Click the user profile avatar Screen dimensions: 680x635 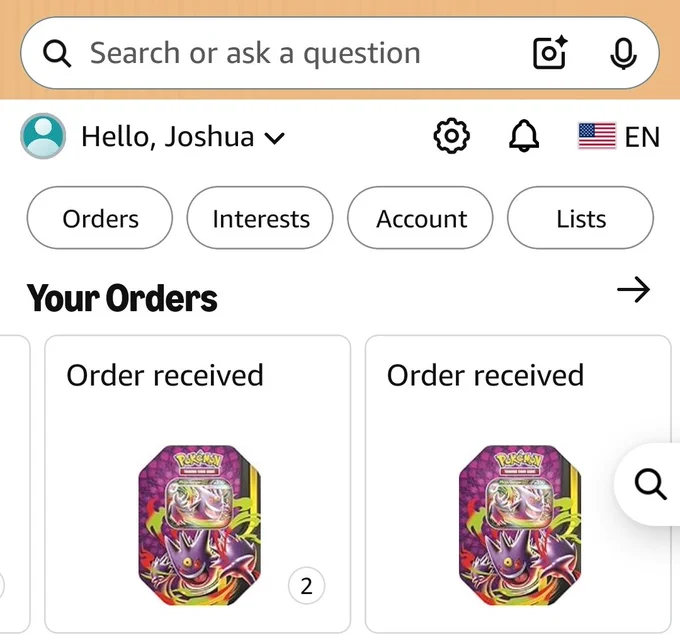pos(43,136)
